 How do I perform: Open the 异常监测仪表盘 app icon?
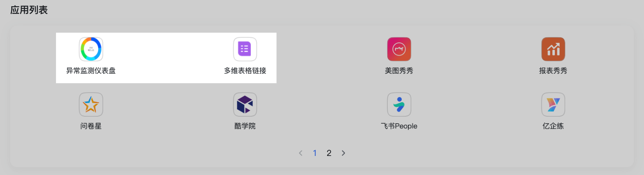(91, 49)
